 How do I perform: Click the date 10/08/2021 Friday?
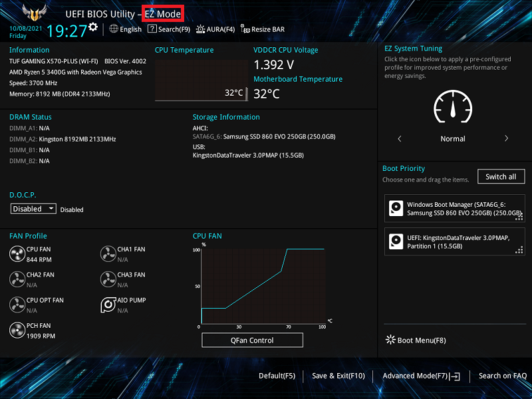[x=25, y=32]
